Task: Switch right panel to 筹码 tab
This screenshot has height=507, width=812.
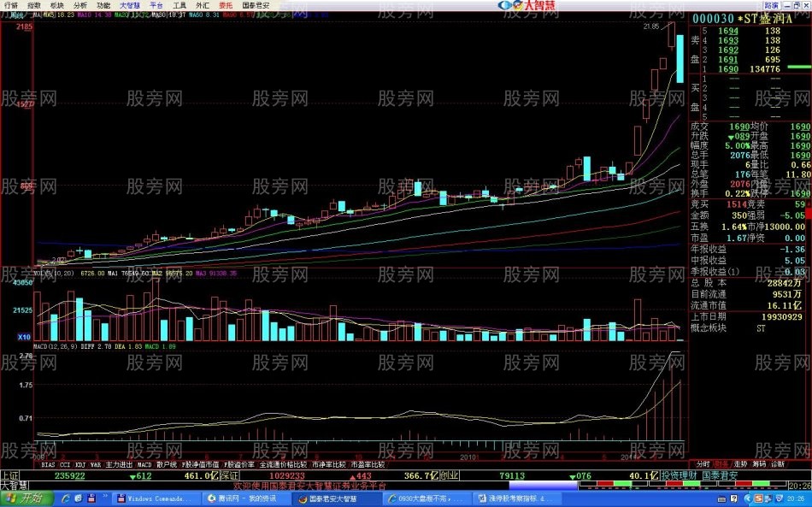Action: [759, 464]
